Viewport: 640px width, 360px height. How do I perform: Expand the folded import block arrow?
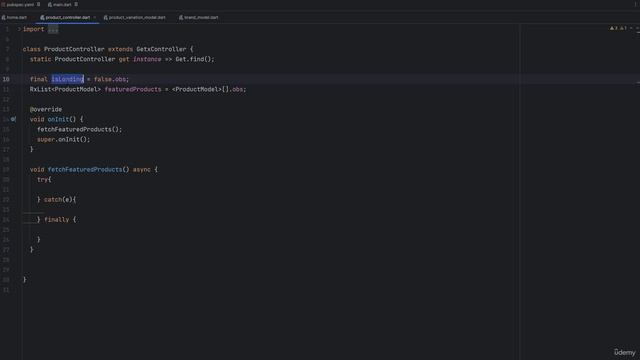19,29
